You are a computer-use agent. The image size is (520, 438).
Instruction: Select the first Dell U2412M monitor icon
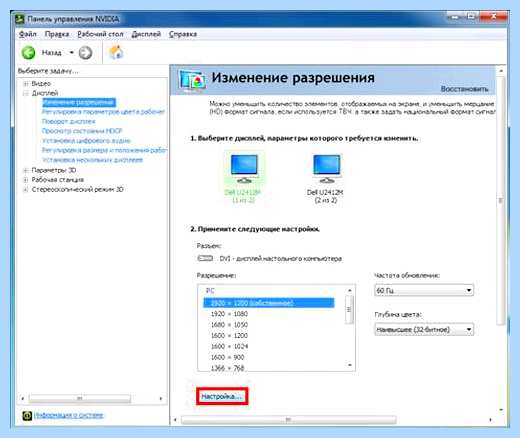244,169
